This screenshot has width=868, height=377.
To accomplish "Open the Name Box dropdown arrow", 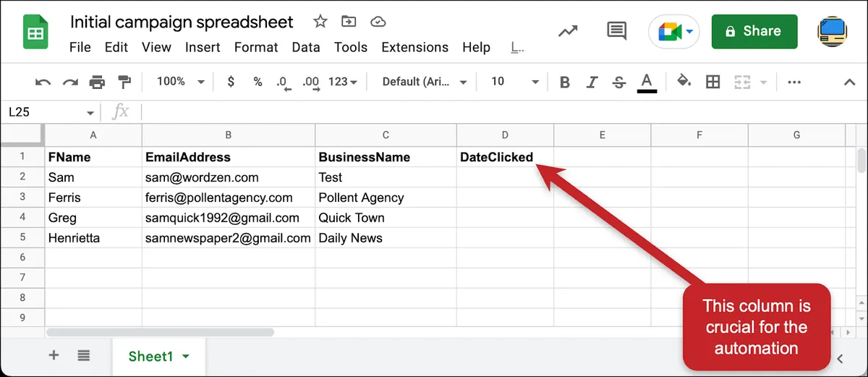I will (x=90, y=113).
